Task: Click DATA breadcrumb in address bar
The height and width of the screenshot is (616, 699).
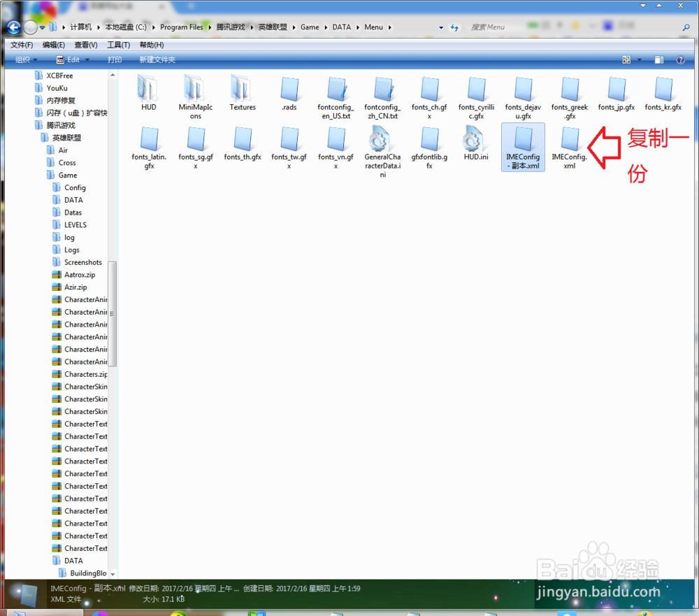Action: click(x=342, y=27)
